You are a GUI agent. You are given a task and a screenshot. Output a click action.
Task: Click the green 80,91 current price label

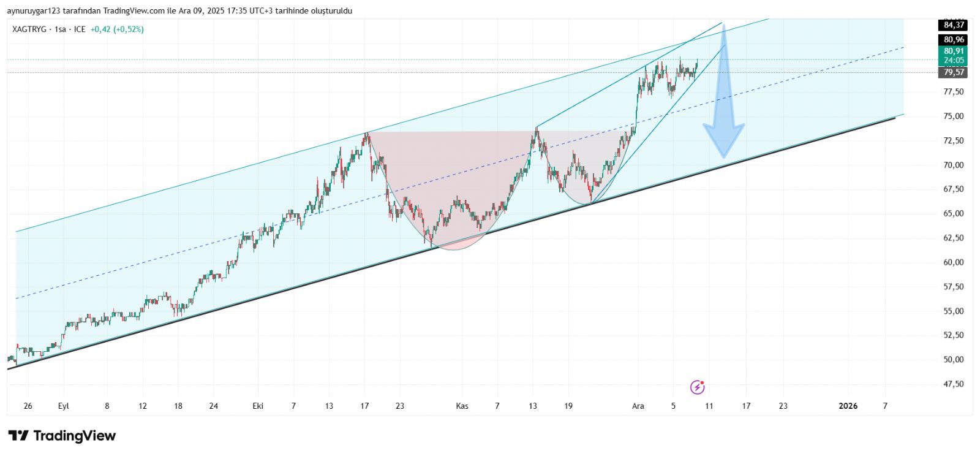tap(953, 51)
